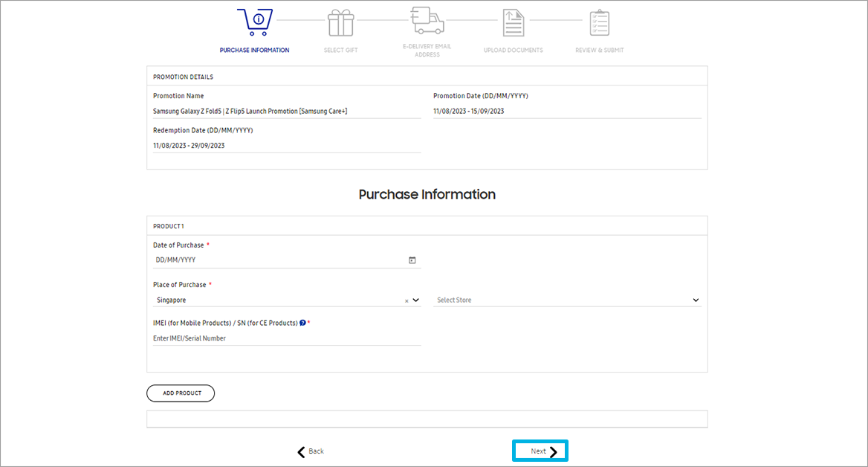
Task: Click the Back button
Action: pyautogui.click(x=312, y=451)
